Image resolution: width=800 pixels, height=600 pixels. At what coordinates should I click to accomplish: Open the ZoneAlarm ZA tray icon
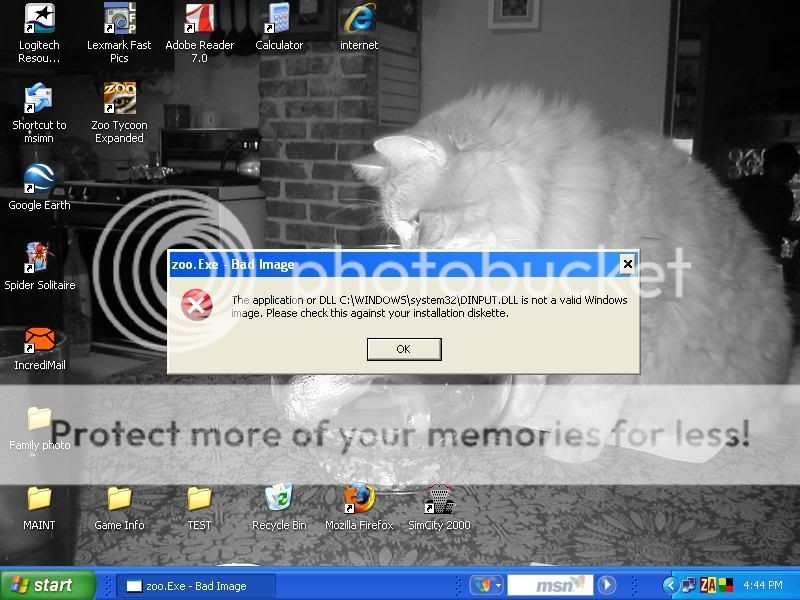pyautogui.click(x=708, y=585)
